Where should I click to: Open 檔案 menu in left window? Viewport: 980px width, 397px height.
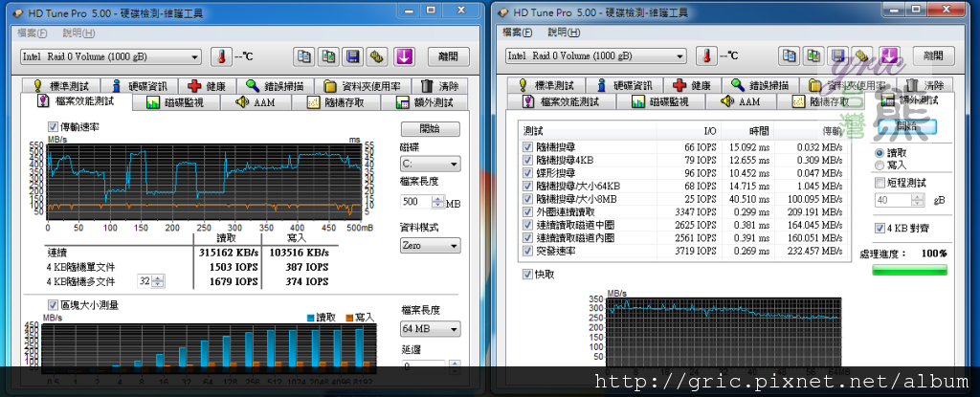[32, 33]
